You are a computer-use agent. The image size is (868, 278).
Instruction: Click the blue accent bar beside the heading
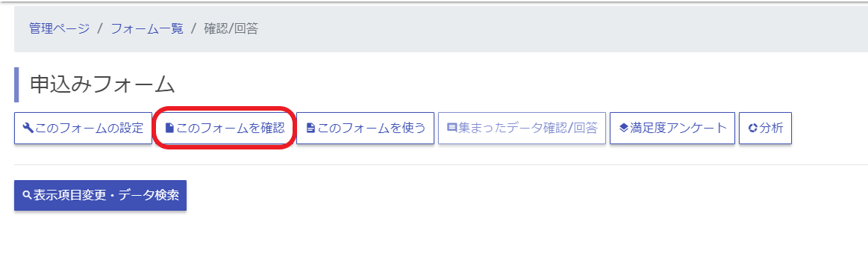pos(16,84)
